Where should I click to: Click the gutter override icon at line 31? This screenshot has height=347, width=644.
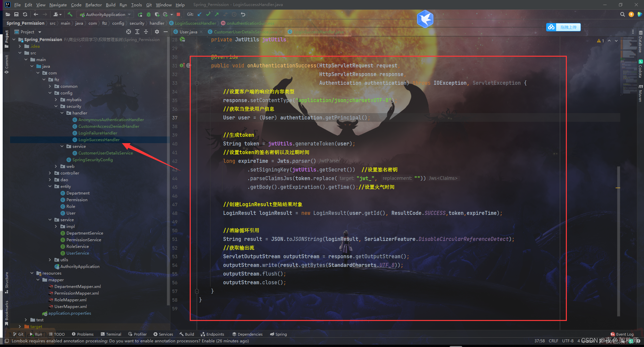182,65
